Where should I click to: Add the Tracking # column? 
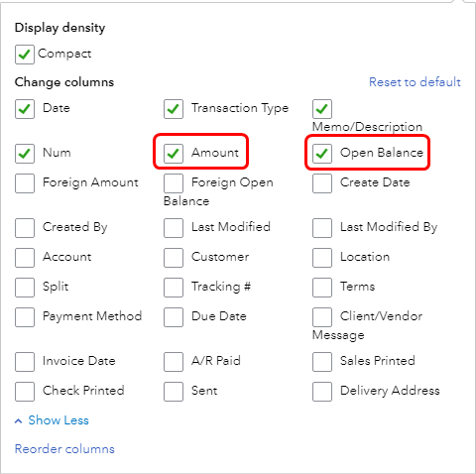(x=174, y=288)
